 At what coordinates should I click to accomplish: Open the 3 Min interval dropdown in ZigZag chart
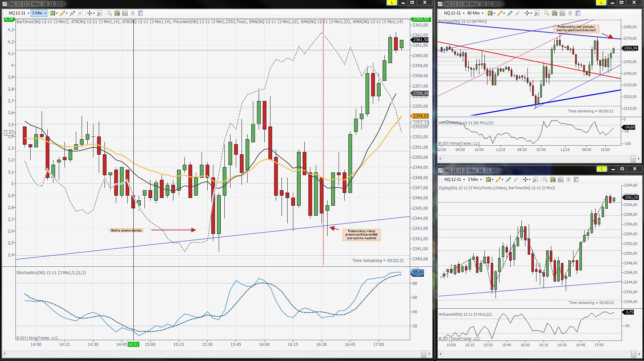tap(474, 179)
